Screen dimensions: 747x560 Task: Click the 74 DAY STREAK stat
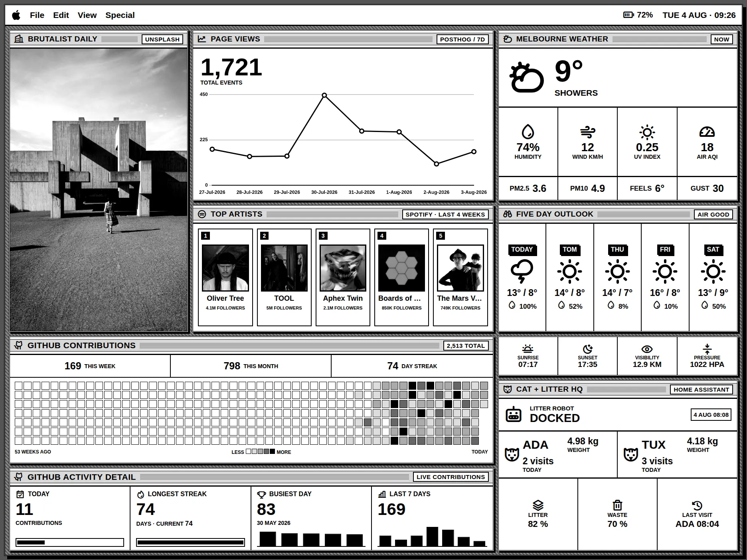[412, 366]
